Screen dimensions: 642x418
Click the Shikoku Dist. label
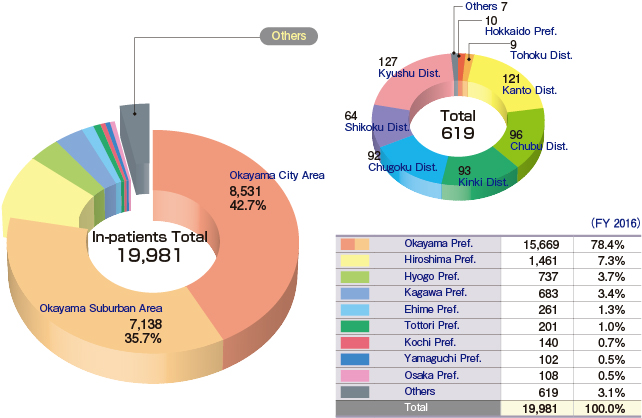pyautogui.click(x=377, y=127)
